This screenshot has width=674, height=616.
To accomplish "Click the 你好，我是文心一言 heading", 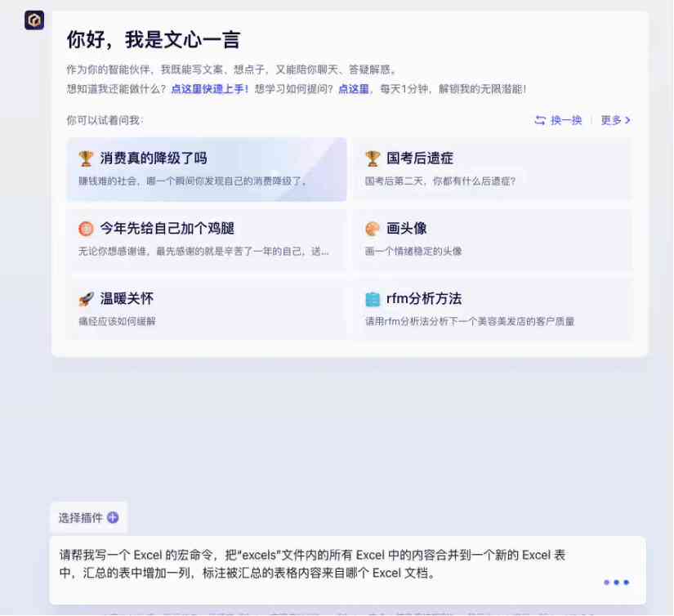I will point(154,39).
